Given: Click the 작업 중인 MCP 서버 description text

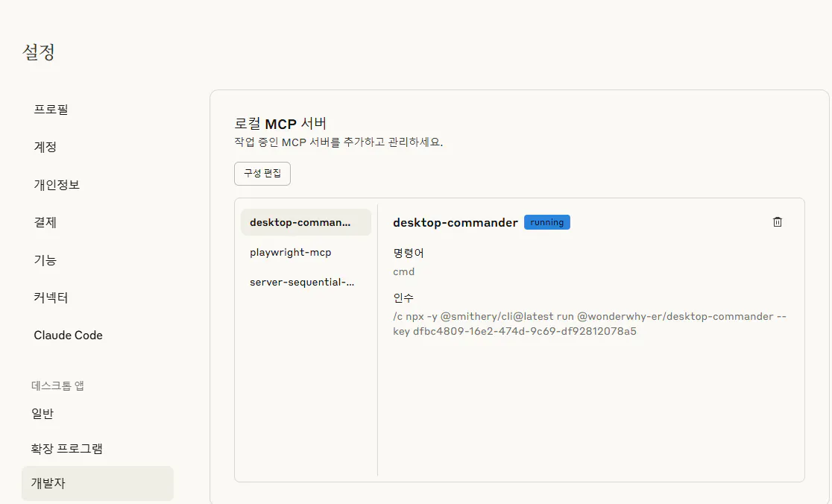Looking at the screenshot, I should pos(338,142).
